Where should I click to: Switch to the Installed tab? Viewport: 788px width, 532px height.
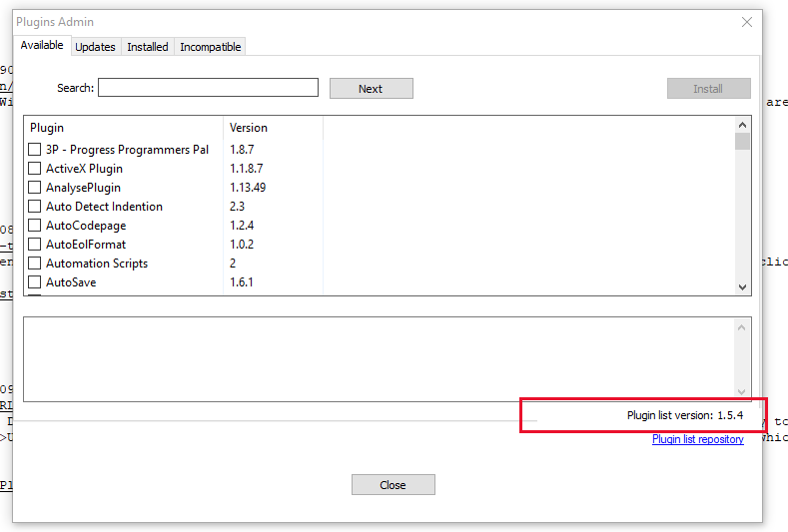[148, 47]
